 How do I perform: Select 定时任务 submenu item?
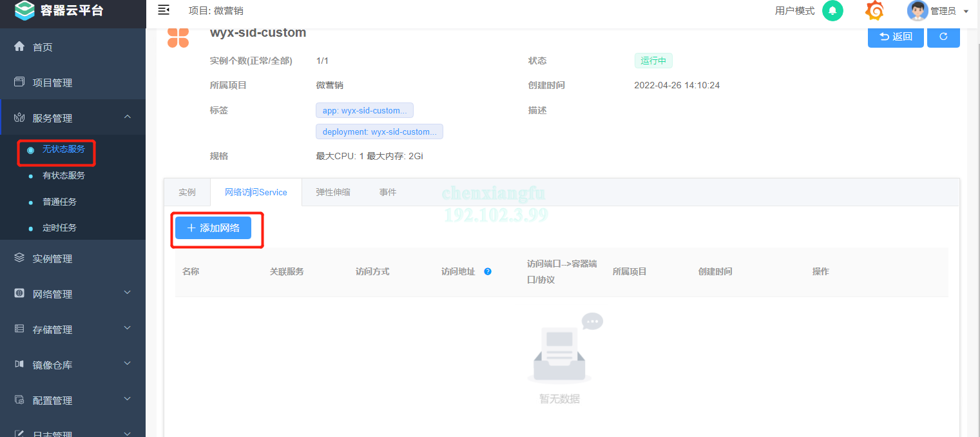pyautogui.click(x=59, y=228)
